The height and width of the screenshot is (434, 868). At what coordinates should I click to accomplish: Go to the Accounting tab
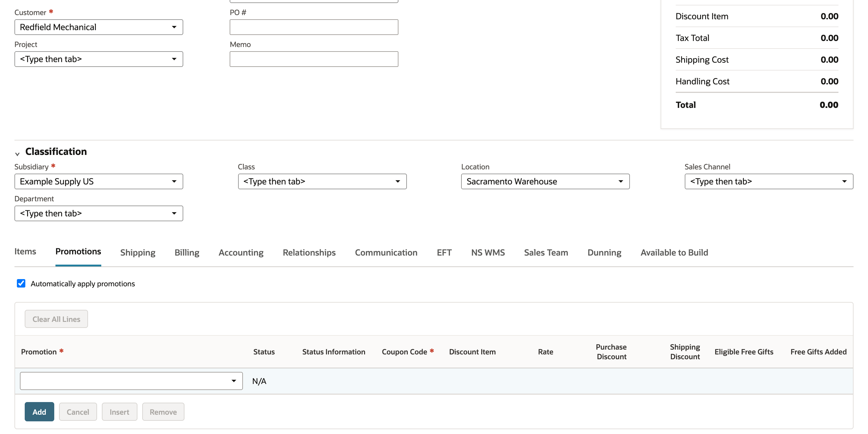pyautogui.click(x=241, y=252)
